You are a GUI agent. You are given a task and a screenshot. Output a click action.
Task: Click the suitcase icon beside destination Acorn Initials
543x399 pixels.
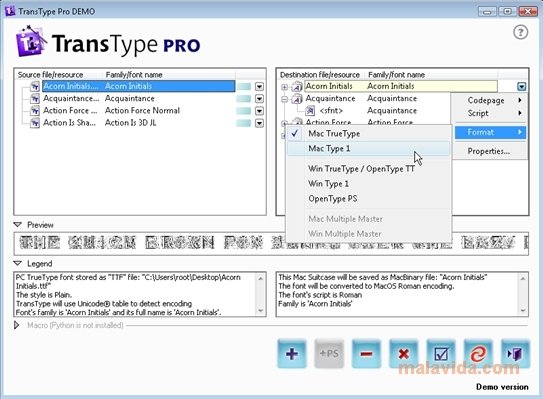click(297, 87)
